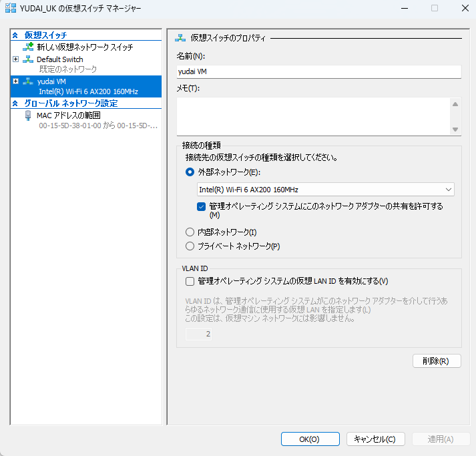
Task: Click the 00-15-5D-38-01-00 MAC range text
Action: click(x=98, y=126)
